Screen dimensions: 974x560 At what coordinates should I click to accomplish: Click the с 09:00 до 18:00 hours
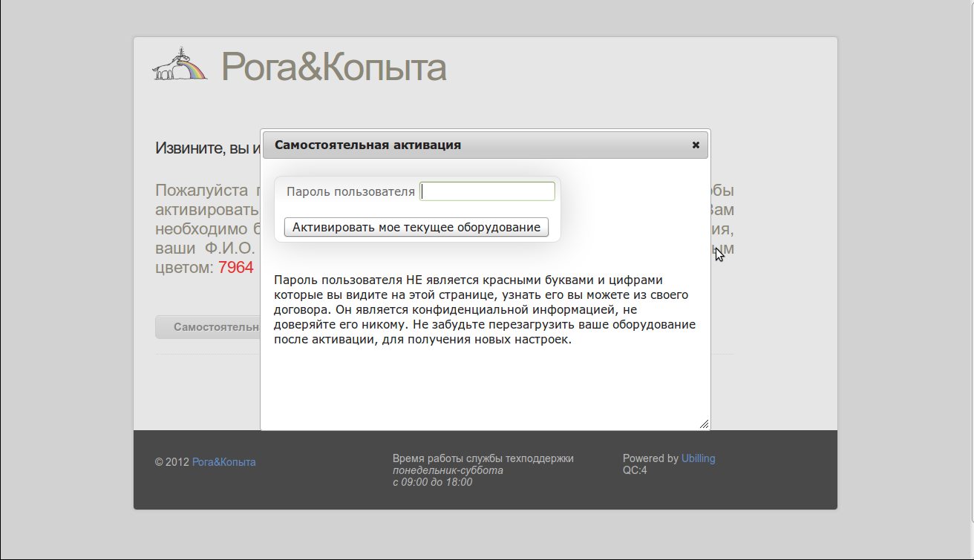tap(432, 482)
